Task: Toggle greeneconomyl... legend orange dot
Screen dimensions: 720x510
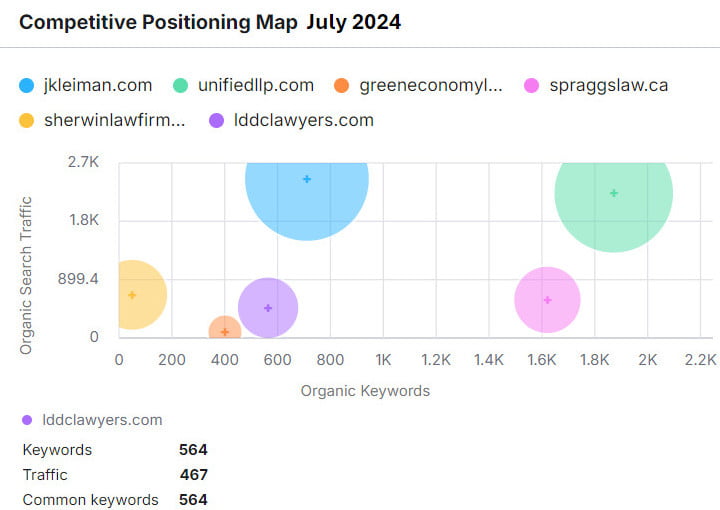Action: pos(342,86)
